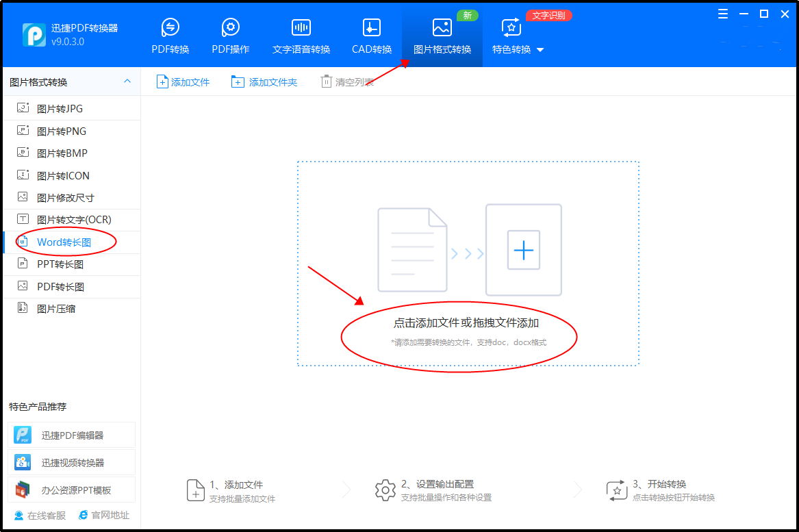Click 支持批量添加文件 hint text
The width and height of the screenshot is (799, 532).
pos(242,499)
